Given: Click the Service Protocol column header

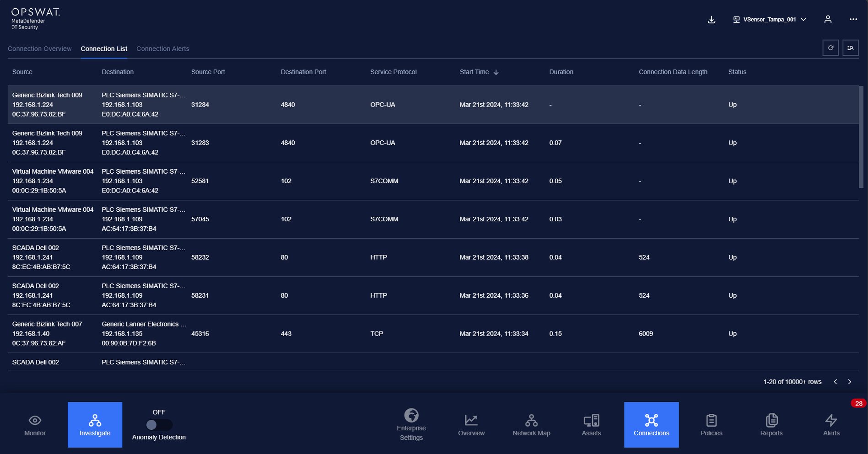Looking at the screenshot, I should pyautogui.click(x=394, y=72).
